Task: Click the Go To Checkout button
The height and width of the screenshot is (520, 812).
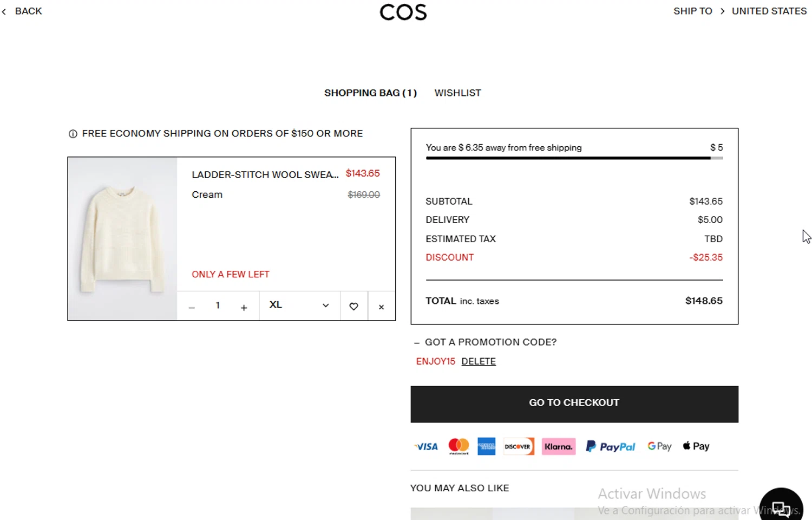Action: click(574, 404)
